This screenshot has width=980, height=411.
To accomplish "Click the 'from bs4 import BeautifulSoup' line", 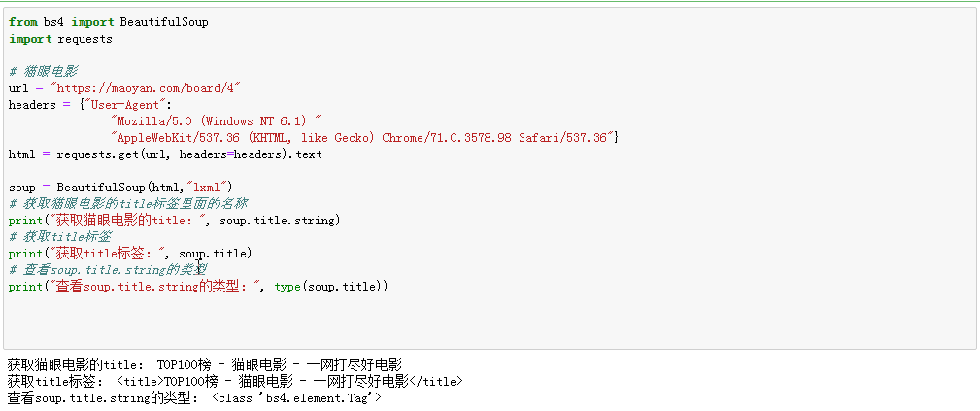I will (108, 22).
